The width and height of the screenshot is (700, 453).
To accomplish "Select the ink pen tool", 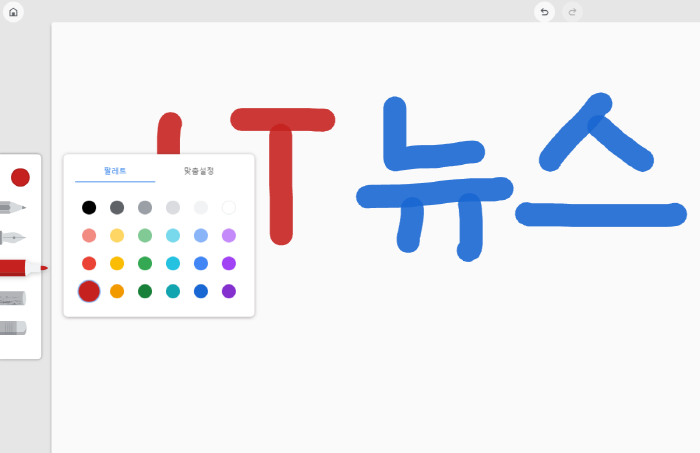I will (x=13, y=238).
